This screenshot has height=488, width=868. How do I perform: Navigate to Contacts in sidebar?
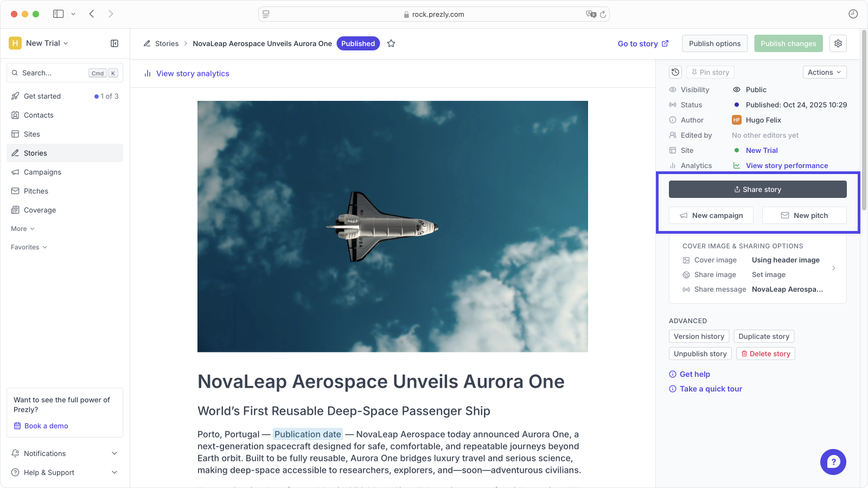coord(39,115)
